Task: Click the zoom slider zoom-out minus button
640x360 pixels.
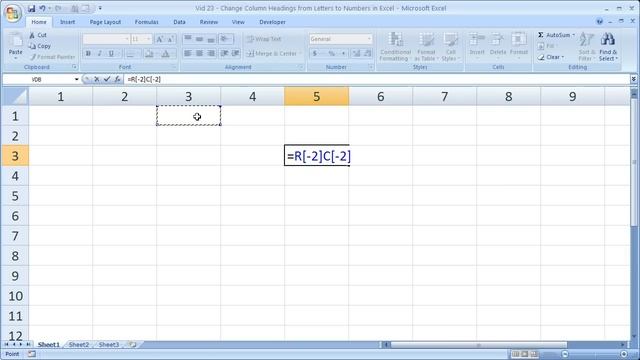Action: (x=564, y=354)
